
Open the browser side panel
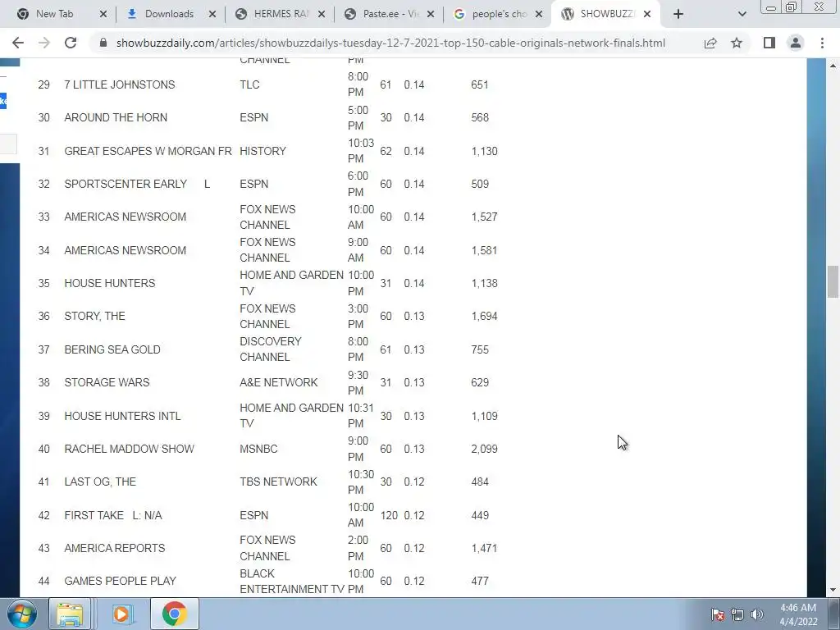pyautogui.click(x=769, y=43)
